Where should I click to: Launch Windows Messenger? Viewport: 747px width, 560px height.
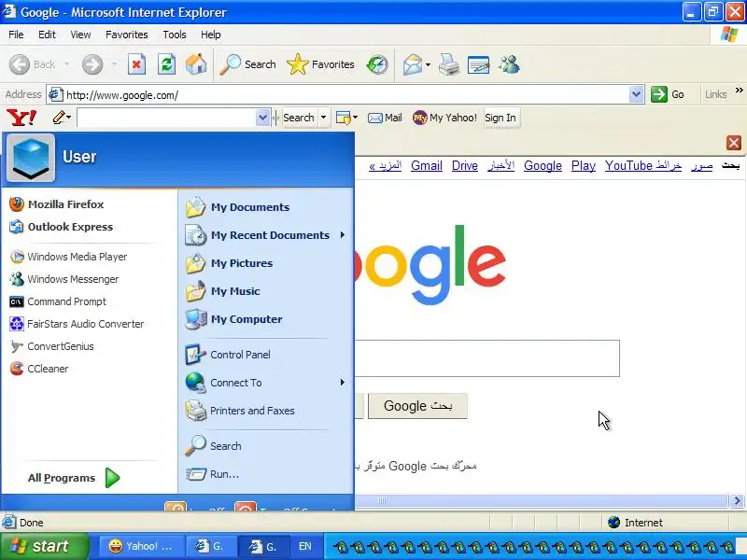click(63, 279)
